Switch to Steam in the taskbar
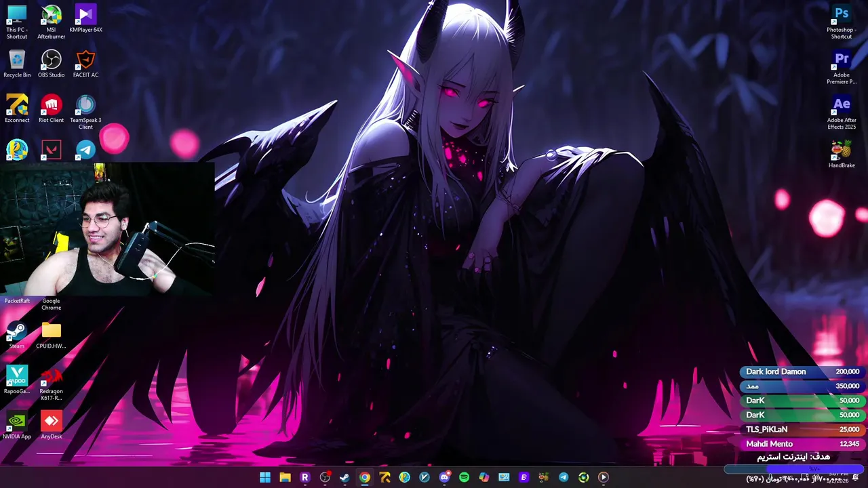 click(344, 477)
